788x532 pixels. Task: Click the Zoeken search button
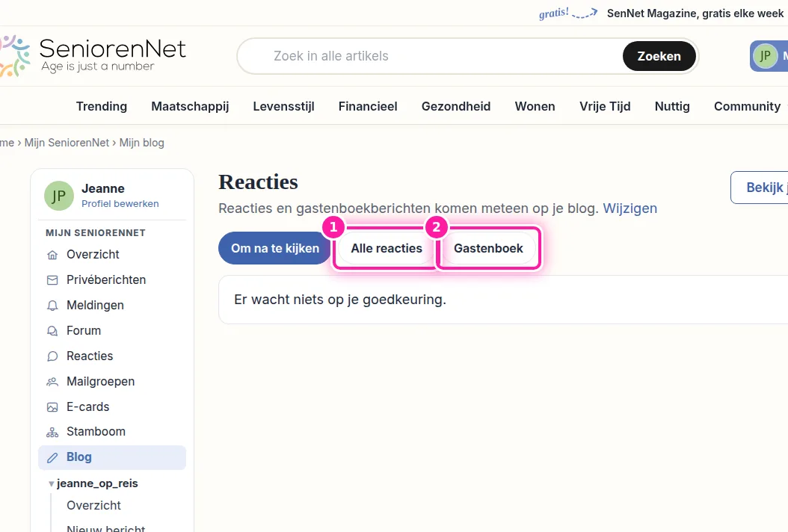coord(659,56)
